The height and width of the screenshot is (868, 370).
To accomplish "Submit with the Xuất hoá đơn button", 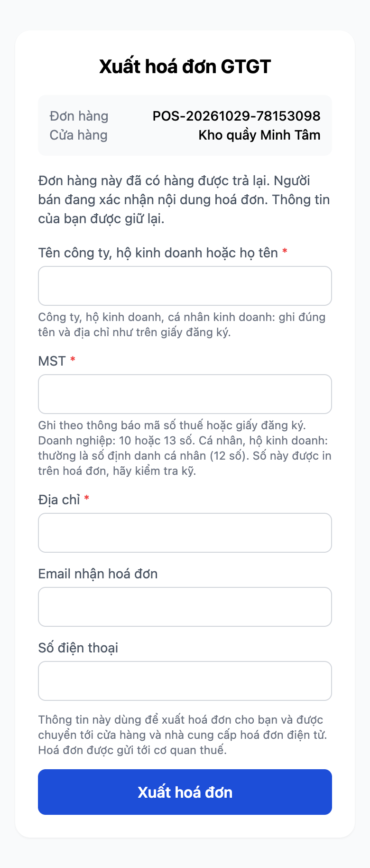I will click(185, 792).
